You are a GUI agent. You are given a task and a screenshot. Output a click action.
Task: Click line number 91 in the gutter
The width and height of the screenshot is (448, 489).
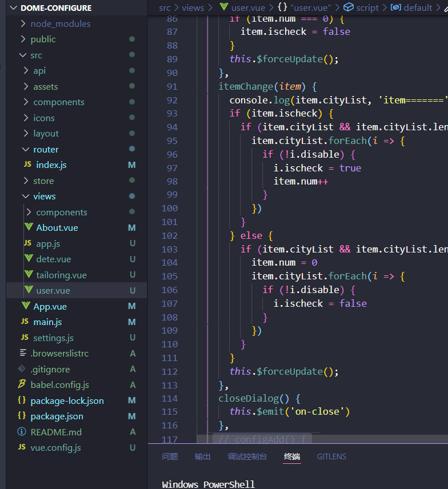tap(172, 86)
